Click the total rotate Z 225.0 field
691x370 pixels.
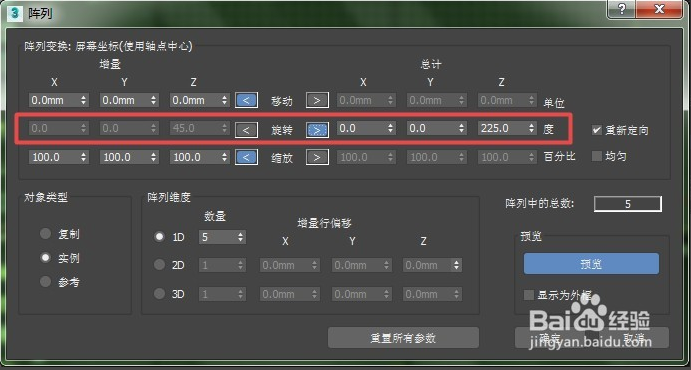(507, 128)
